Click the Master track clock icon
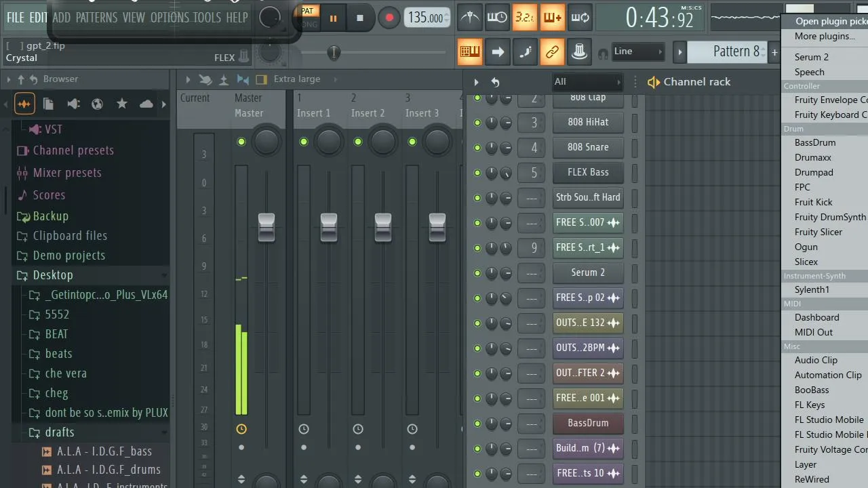This screenshot has height=488, width=868. (x=241, y=429)
